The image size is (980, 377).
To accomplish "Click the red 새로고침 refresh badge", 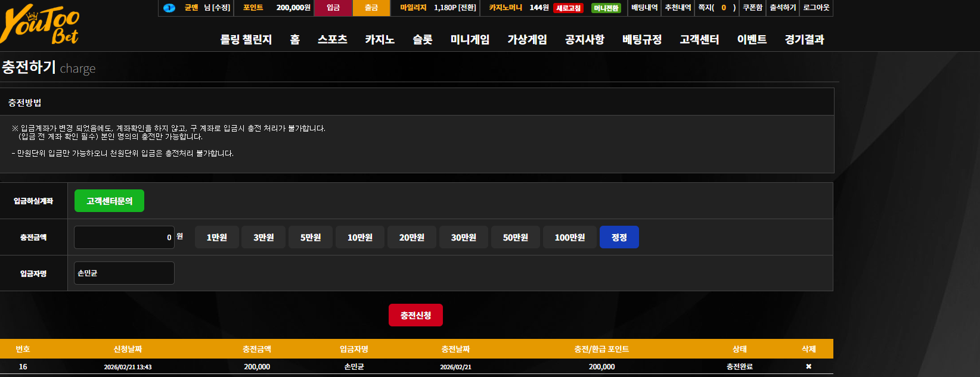I will pos(568,8).
